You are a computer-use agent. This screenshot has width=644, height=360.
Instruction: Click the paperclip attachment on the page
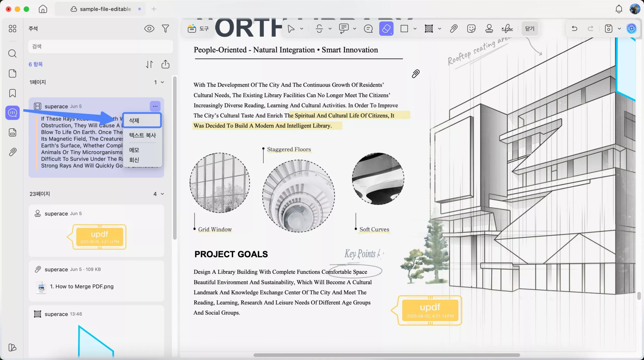coord(416,74)
